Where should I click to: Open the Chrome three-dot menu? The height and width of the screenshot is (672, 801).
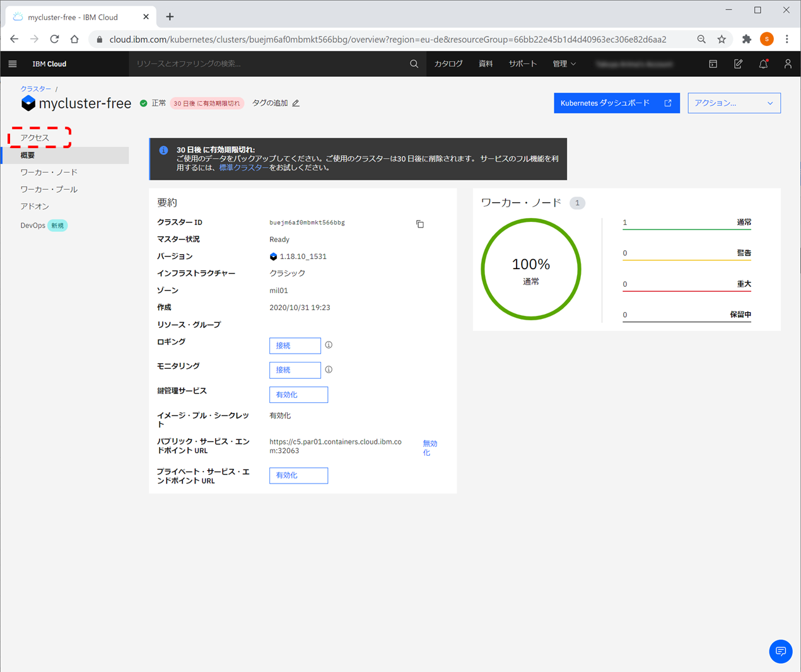click(787, 39)
